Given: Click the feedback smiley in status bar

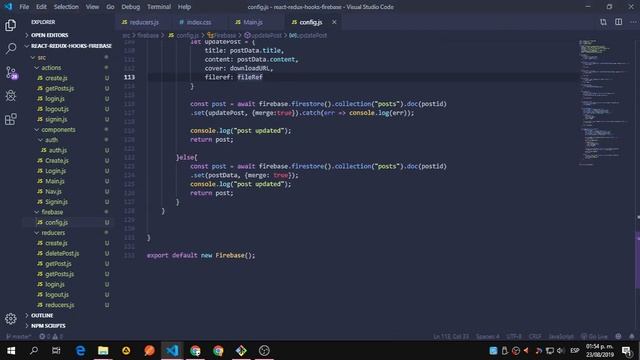Looking at the screenshot, I should click(618, 337).
